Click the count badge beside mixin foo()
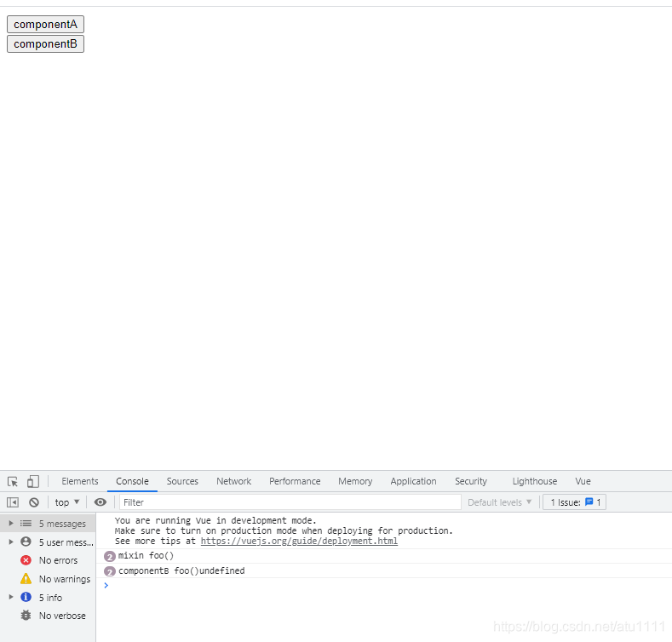This screenshot has width=672, height=642. pos(110,556)
